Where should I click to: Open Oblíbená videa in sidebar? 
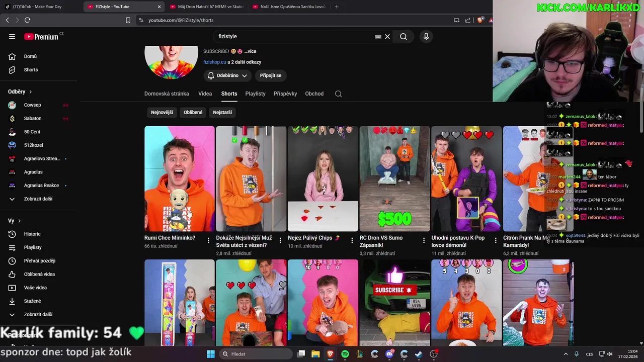39,274
